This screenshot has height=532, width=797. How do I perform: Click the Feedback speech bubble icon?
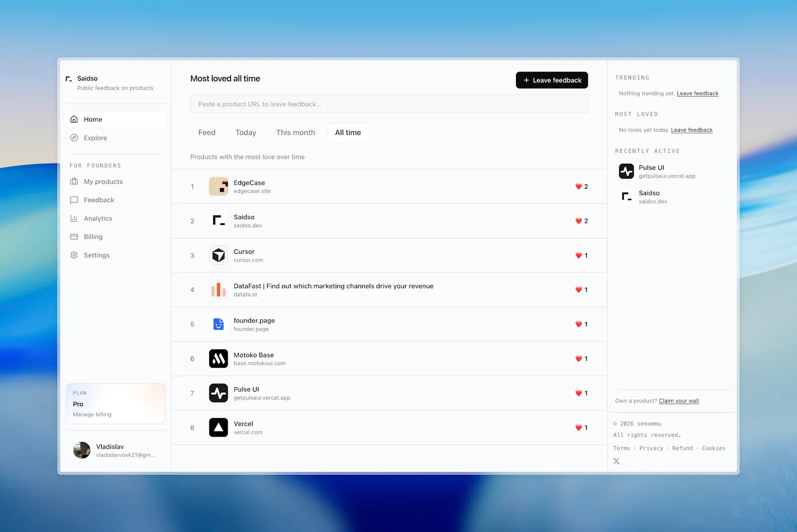pyautogui.click(x=74, y=200)
